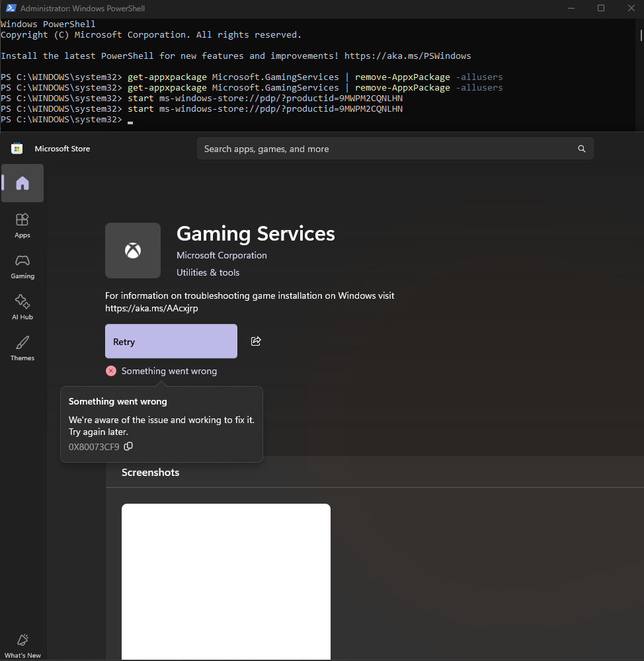This screenshot has height=661, width=644.
Task: Minimize the PowerShell window
Action: [x=571, y=8]
